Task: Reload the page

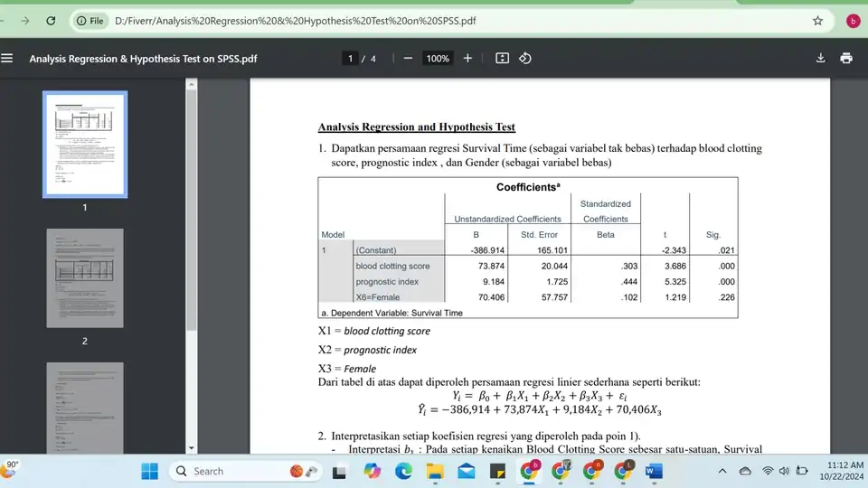Action: [x=51, y=21]
